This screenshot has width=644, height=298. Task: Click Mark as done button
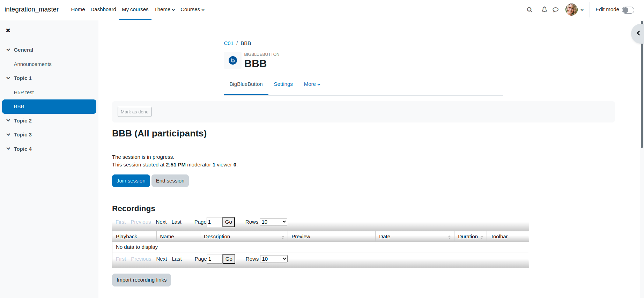(134, 112)
